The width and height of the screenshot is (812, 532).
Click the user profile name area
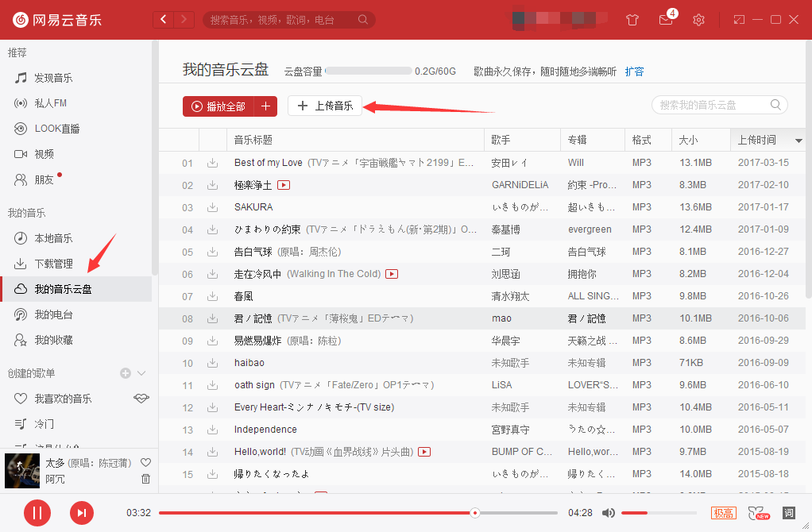[559, 18]
